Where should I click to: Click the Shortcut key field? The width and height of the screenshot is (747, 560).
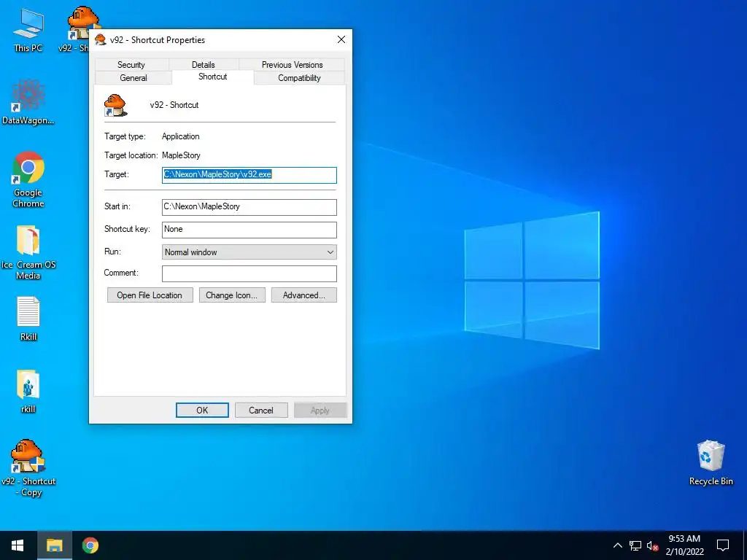pyautogui.click(x=249, y=230)
